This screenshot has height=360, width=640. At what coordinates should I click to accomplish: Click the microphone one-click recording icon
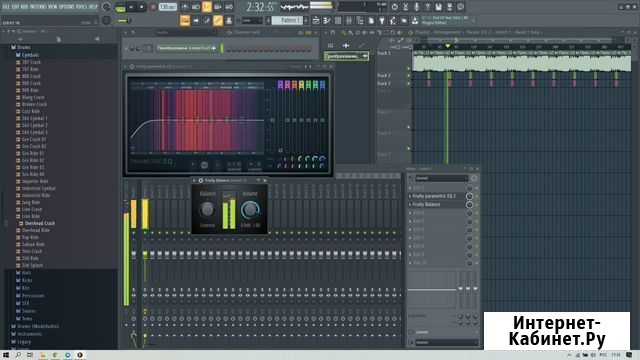[x=416, y=7]
